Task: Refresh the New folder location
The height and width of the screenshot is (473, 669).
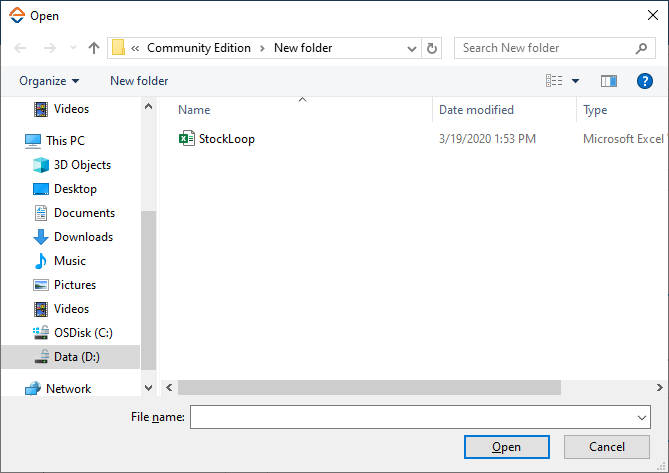Action: pyautogui.click(x=432, y=48)
